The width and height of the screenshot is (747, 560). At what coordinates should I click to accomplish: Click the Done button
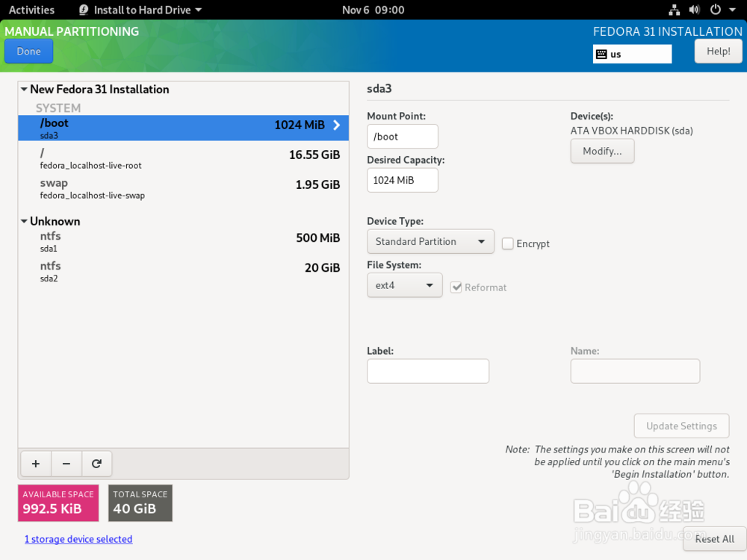click(28, 52)
